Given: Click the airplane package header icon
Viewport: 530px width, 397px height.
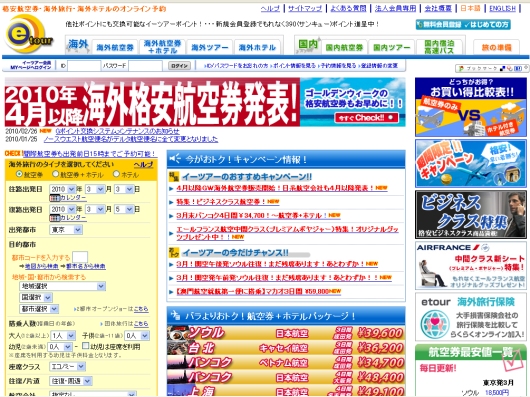Looking at the screenshot, I should (175, 315).
